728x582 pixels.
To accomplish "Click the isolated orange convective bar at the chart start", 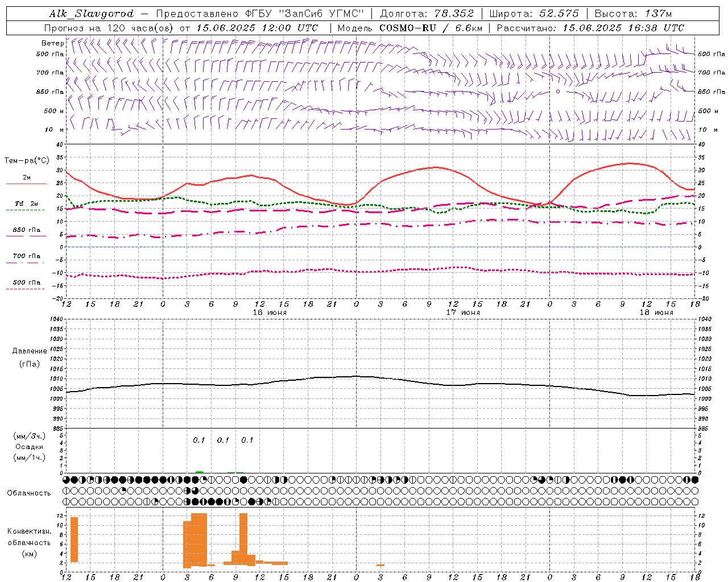I will pyautogui.click(x=74, y=539).
